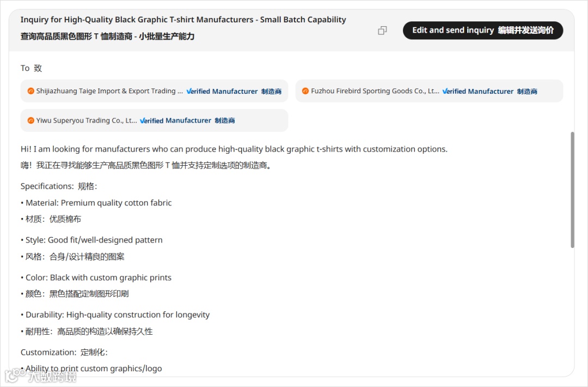The height and width of the screenshot is (387, 588).
Task: Click the vertical scrollbar thumb
Action: click(x=572, y=190)
